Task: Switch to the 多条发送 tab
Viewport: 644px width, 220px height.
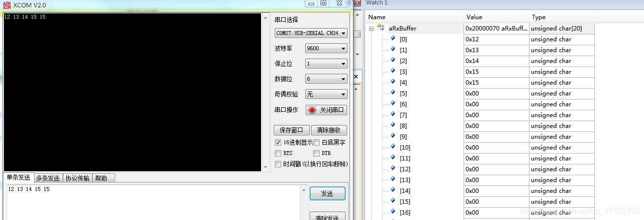Action: tap(48, 178)
